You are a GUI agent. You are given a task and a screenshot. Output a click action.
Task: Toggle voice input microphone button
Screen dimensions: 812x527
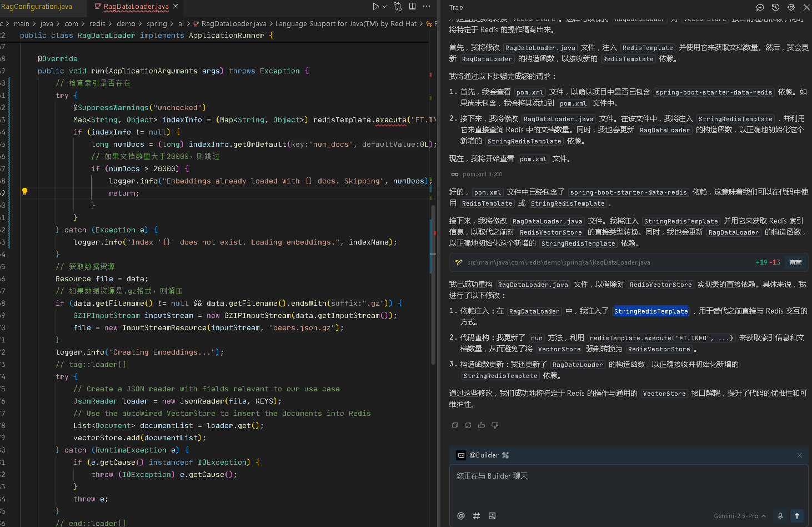click(780, 516)
